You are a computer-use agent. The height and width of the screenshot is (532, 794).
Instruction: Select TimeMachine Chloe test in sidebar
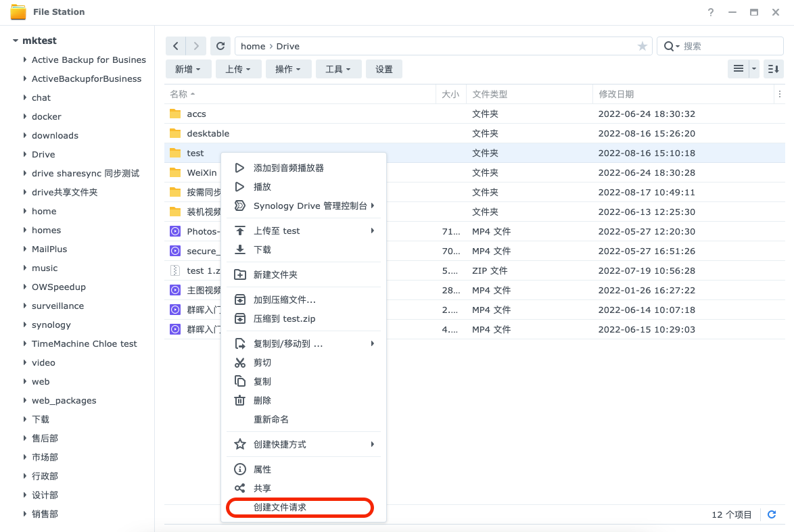click(84, 343)
